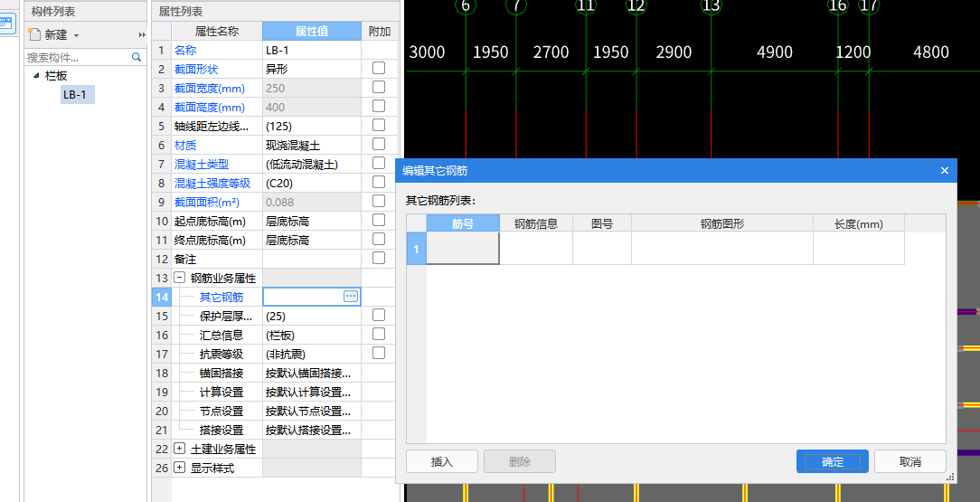
Task: Click the 插入 button
Action: [442, 461]
